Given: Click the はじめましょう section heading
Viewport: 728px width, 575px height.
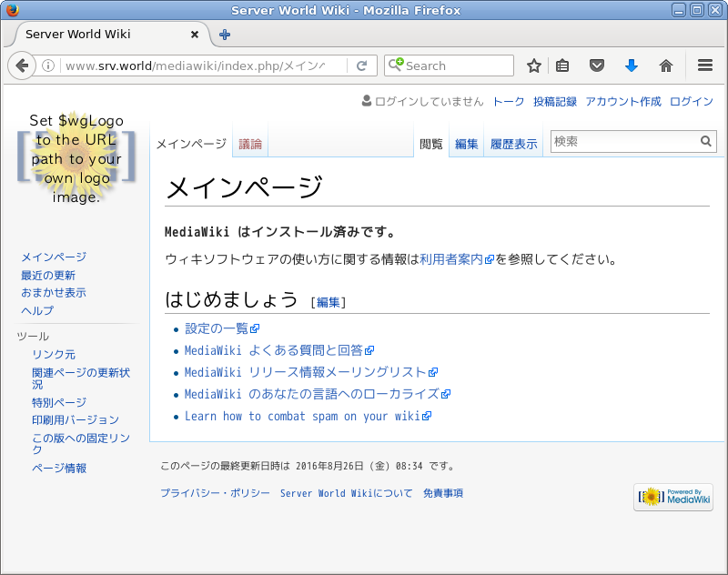Looking at the screenshot, I should click(x=231, y=299).
